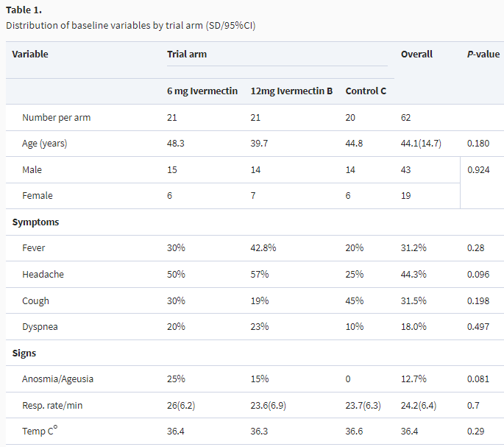Click the Resp. rate value '23.6(6.9)'
504x447 pixels.
[268, 406]
